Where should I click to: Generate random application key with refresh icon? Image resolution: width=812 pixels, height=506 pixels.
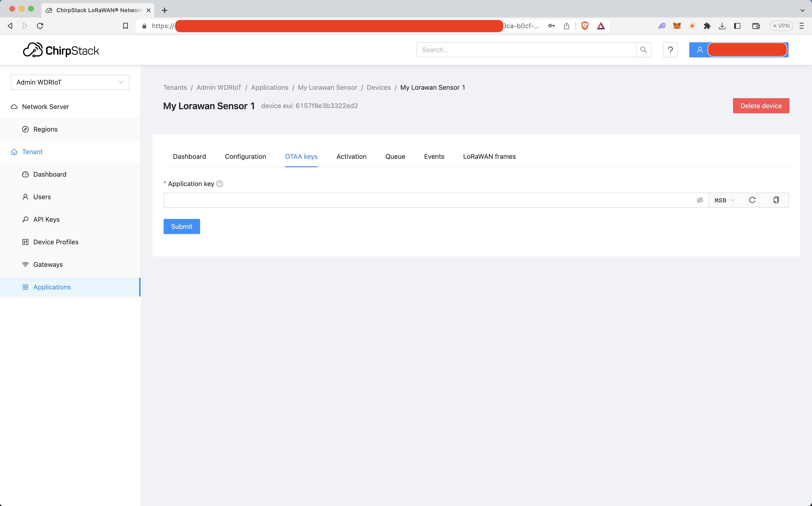point(752,200)
